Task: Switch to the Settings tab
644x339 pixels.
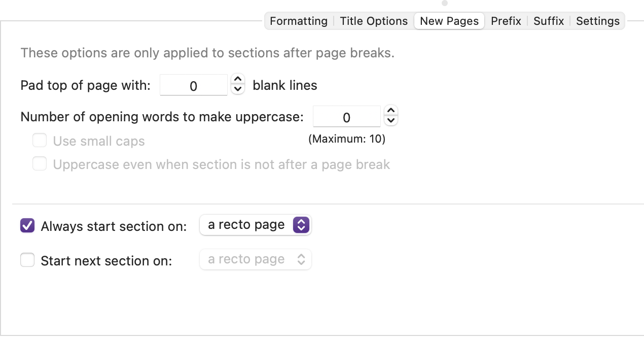Action: coord(598,21)
